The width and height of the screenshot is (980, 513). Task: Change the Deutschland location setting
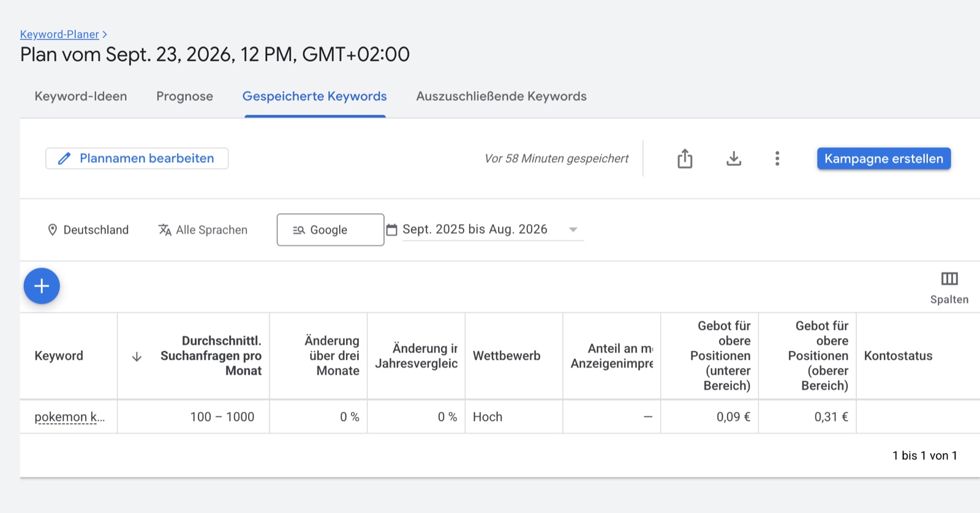pyautogui.click(x=88, y=230)
